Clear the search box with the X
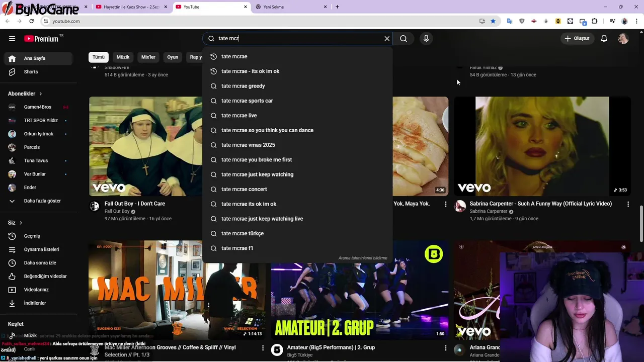Screen dimensions: 644x362 (387, 39)
